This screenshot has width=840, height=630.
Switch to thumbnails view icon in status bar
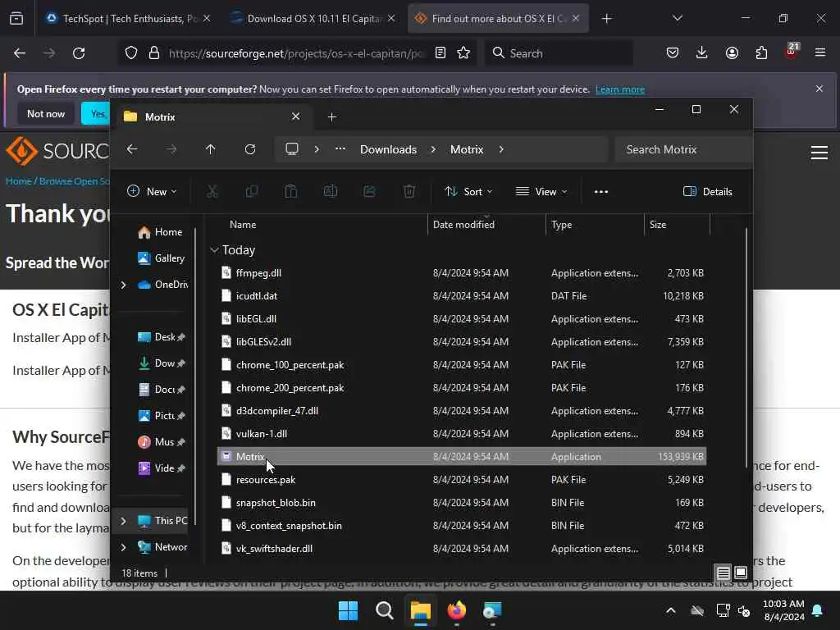click(x=741, y=573)
